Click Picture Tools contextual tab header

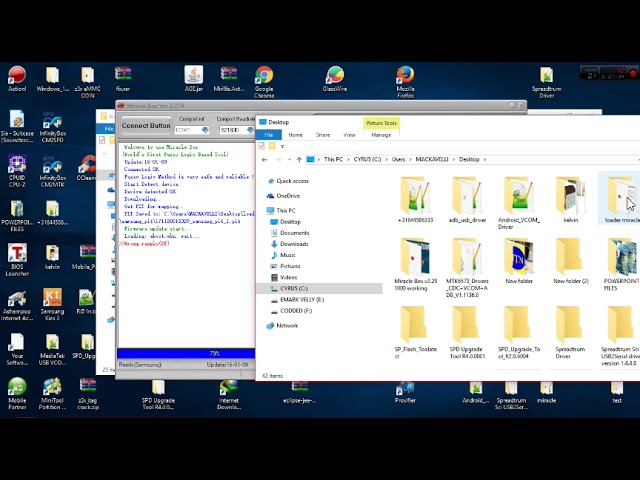(x=381, y=123)
